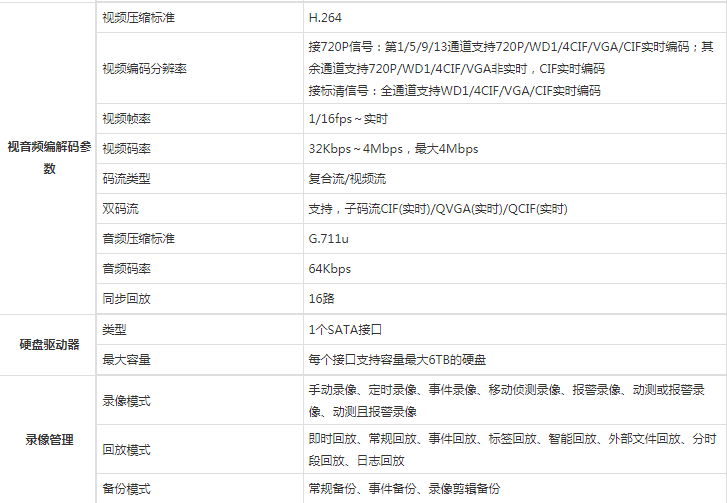Click the 回放模式 row label
Image resolution: width=727 pixels, height=503 pixels.
coord(126,450)
